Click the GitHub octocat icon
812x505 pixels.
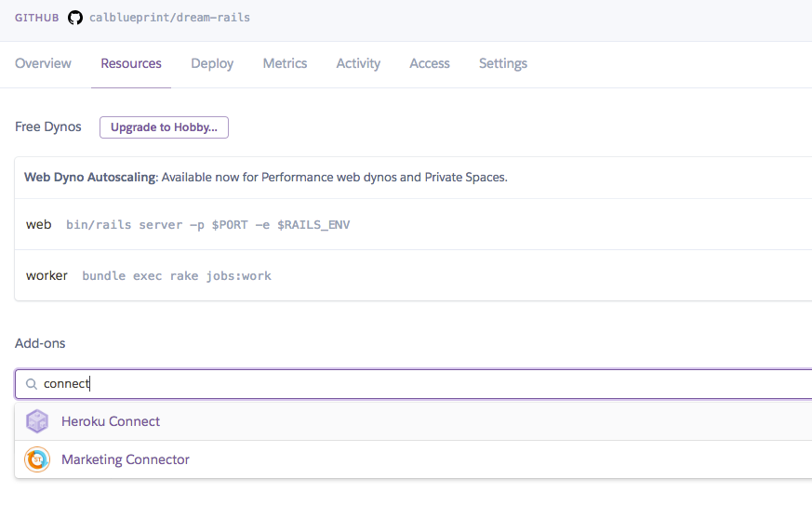click(x=75, y=18)
